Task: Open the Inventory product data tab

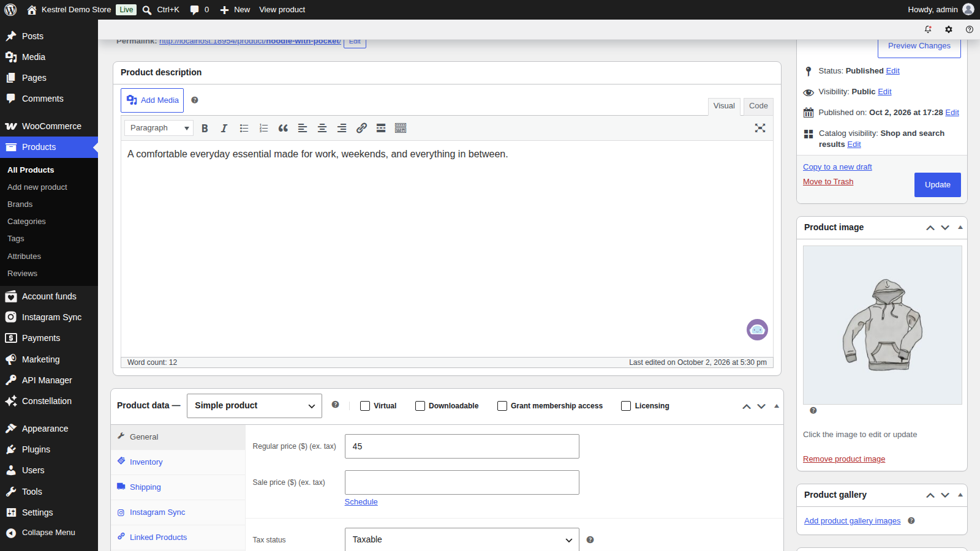Action: [x=178, y=462]
